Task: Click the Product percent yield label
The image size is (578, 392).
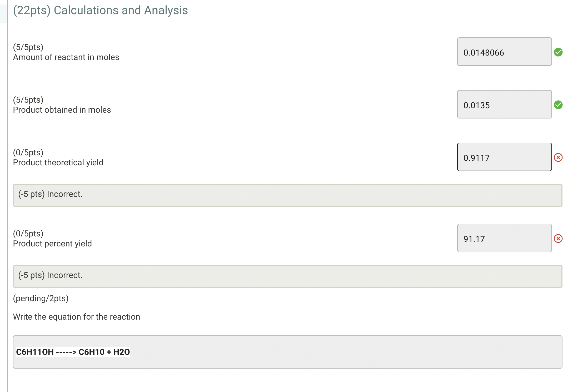Action: point(52,243)
